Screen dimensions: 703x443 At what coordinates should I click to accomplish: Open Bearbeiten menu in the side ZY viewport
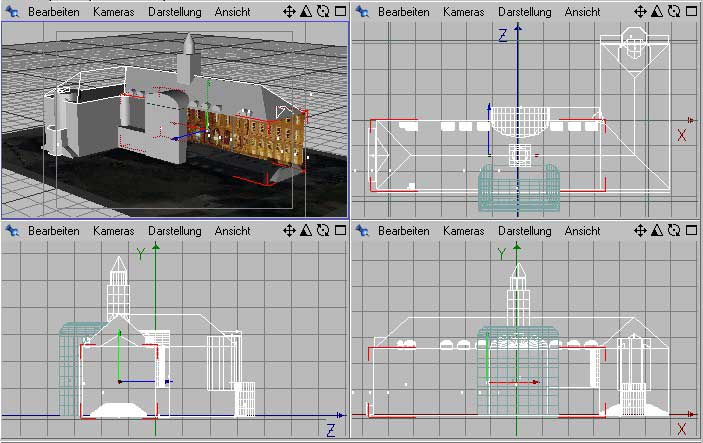click(x=54, y=231)
